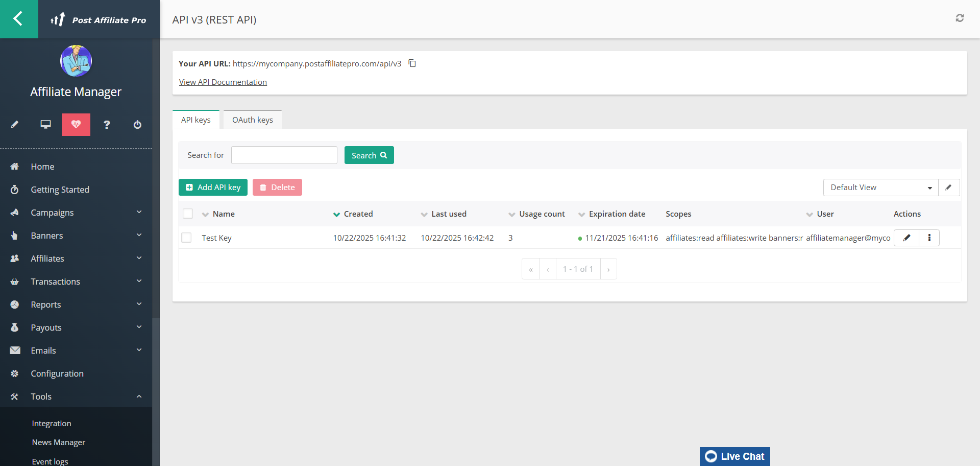The width and height of the screenshot is (980, 466).
Task: Open more actions for Test Key
Action: 929,238
